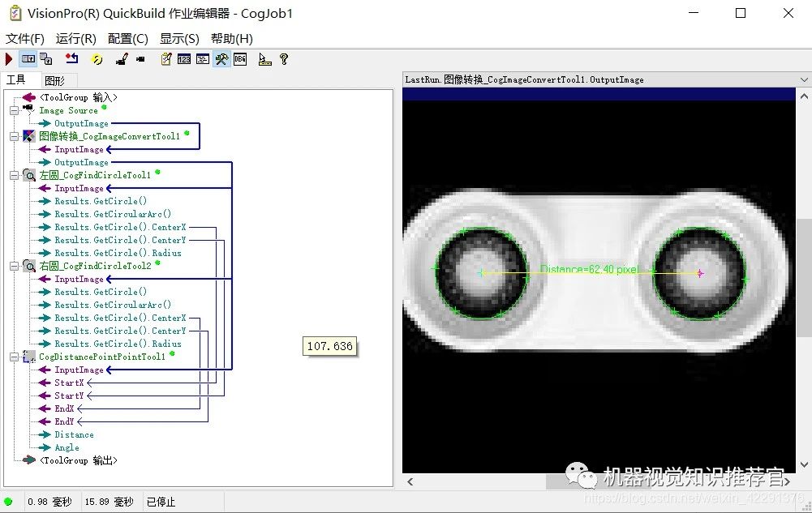
Task: Click the 15.89 毫秒 status entry
Action: (110, 502)
